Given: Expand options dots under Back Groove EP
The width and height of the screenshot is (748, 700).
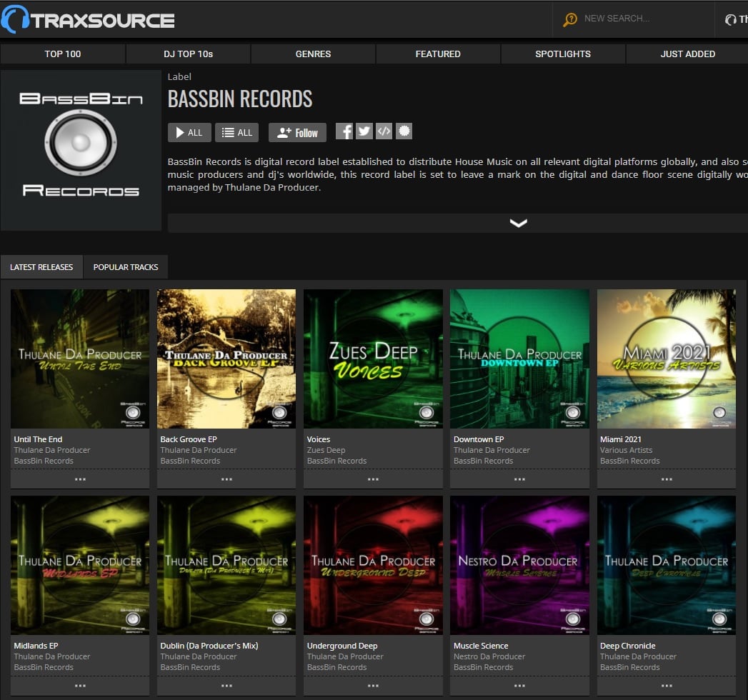Looking at the screenshot, I should (x=226, y=479).
